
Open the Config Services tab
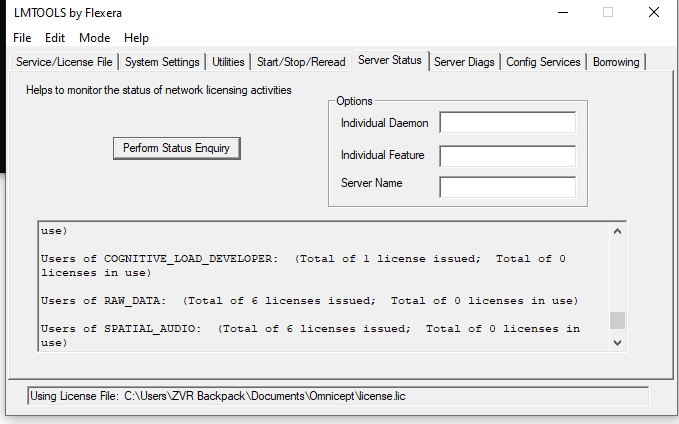click(543, 62)
